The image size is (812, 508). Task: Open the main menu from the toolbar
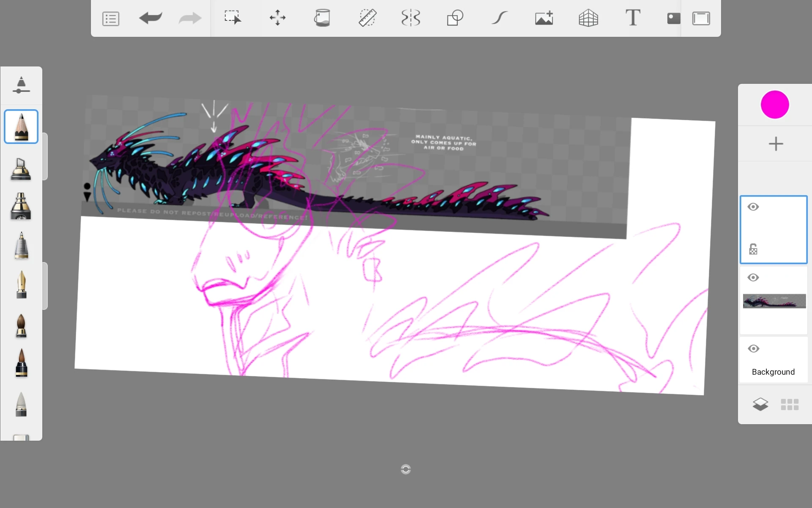click(110, 18)
